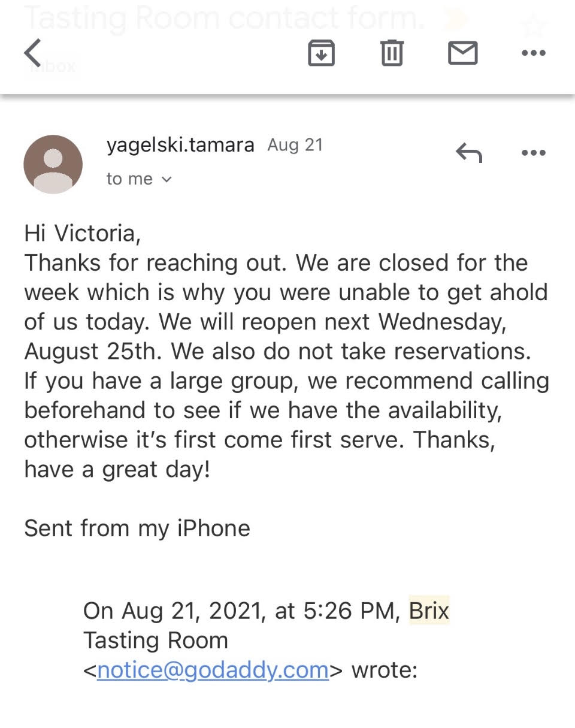Tap the "Hi Victoria," greeting line
The image size is (575, 728).
[x=83, y=233]
